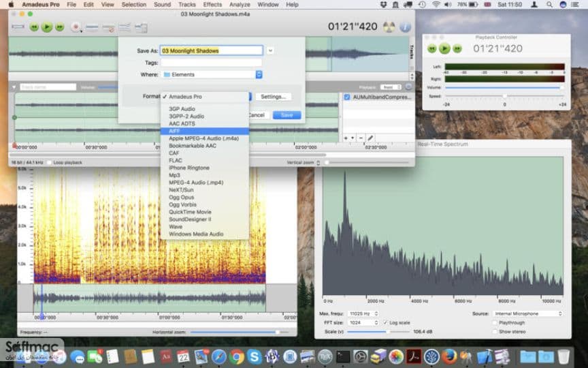Click the Settings... button
The height and width of the screenshot is (368, 588).
coord(274,97)
